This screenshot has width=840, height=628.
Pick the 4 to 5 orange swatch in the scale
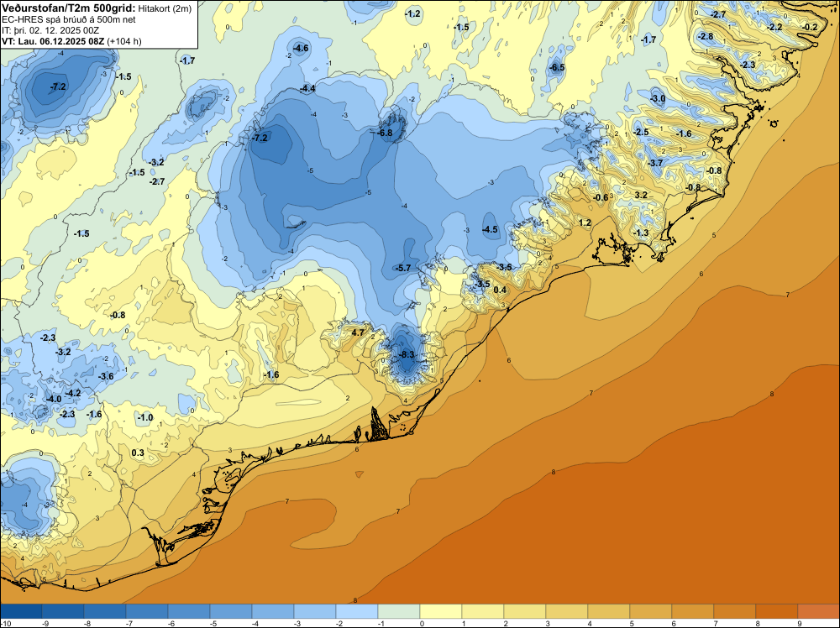pyautogui.click(x=609, y=611)
